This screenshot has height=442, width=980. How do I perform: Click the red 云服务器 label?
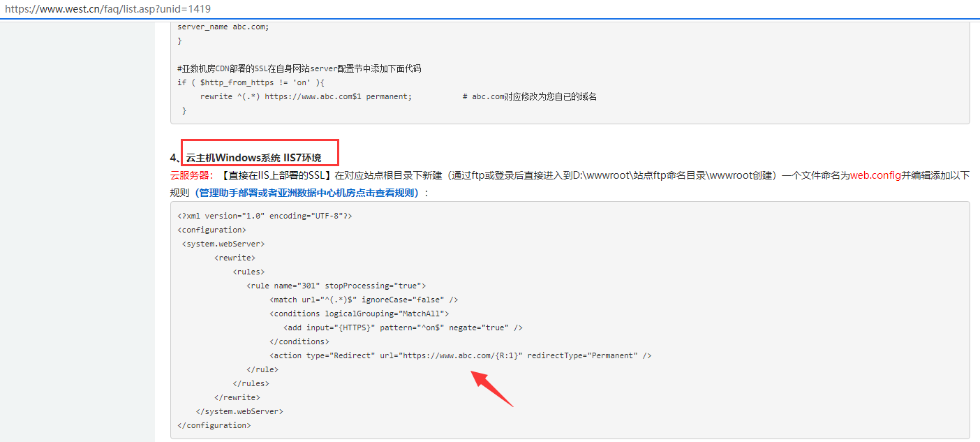click(191, 175)
